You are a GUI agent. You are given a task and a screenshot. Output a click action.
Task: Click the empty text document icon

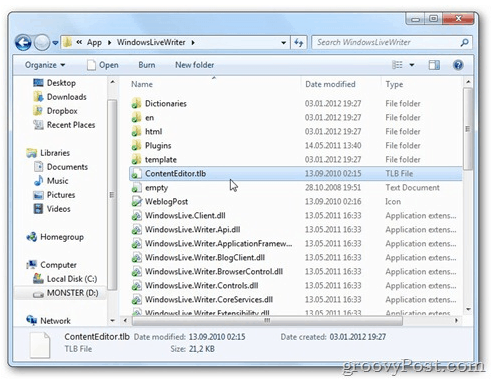click(x=136, y=188)
